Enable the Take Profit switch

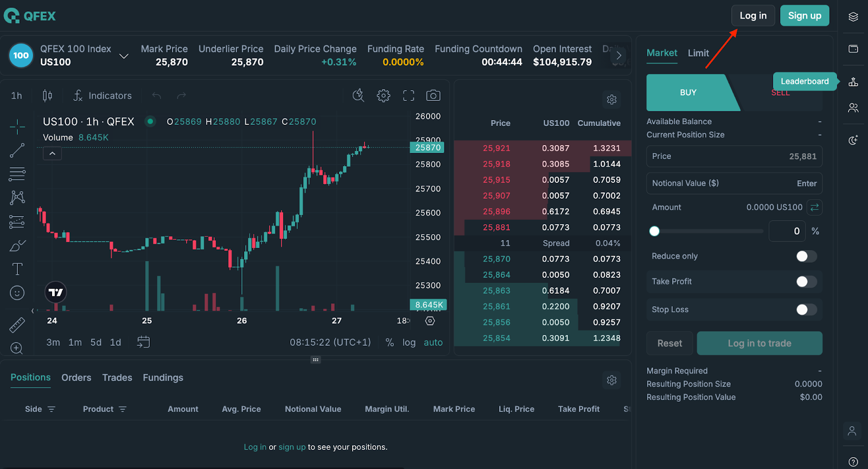806,282
